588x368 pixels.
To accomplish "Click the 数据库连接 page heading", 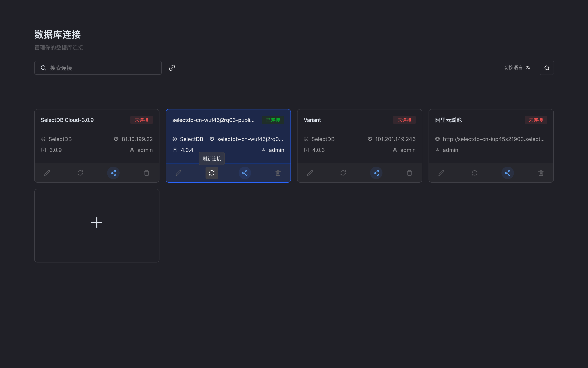I will point(58,35).
